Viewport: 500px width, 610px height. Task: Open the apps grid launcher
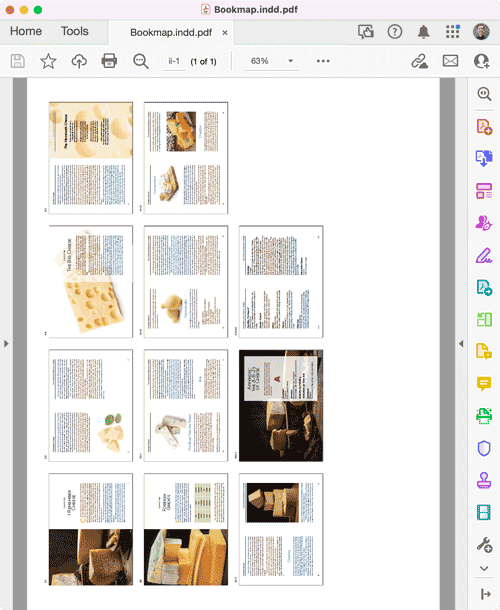point(453,32)
